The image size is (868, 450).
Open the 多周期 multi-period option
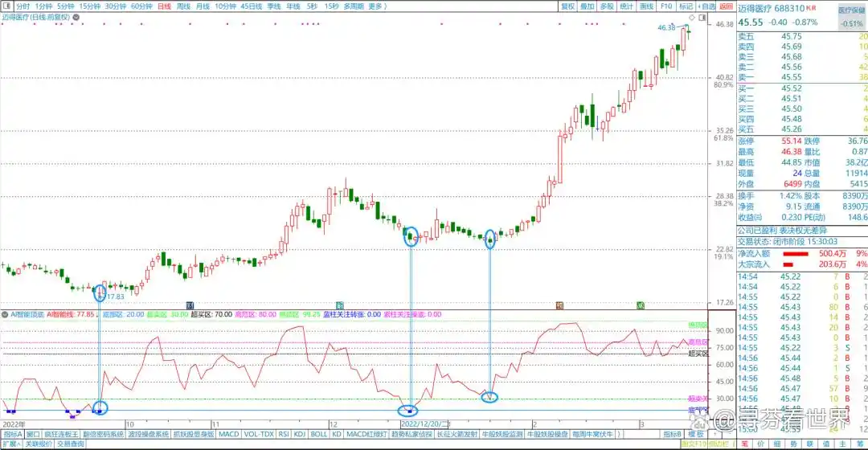tap(354, 6)
